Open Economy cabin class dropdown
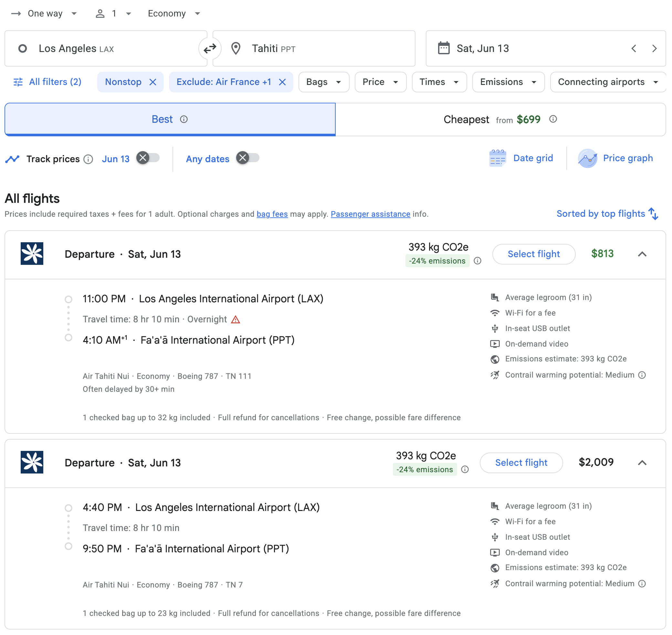Screen dimensions: 672x635 point(174,14)
